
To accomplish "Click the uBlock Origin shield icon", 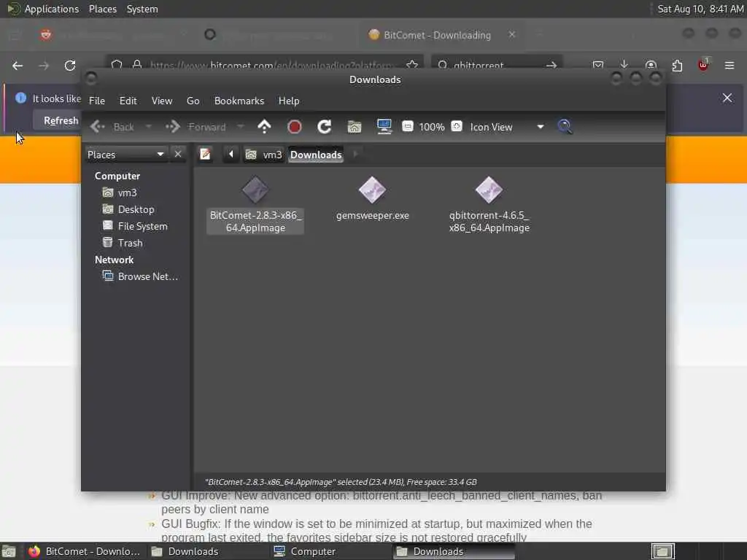I will [x=703, y=65].
